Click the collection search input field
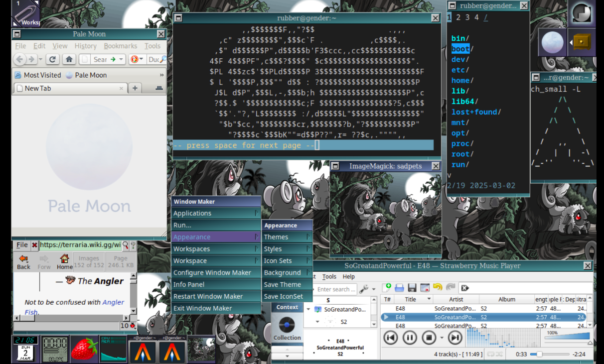 click(335, 289)
